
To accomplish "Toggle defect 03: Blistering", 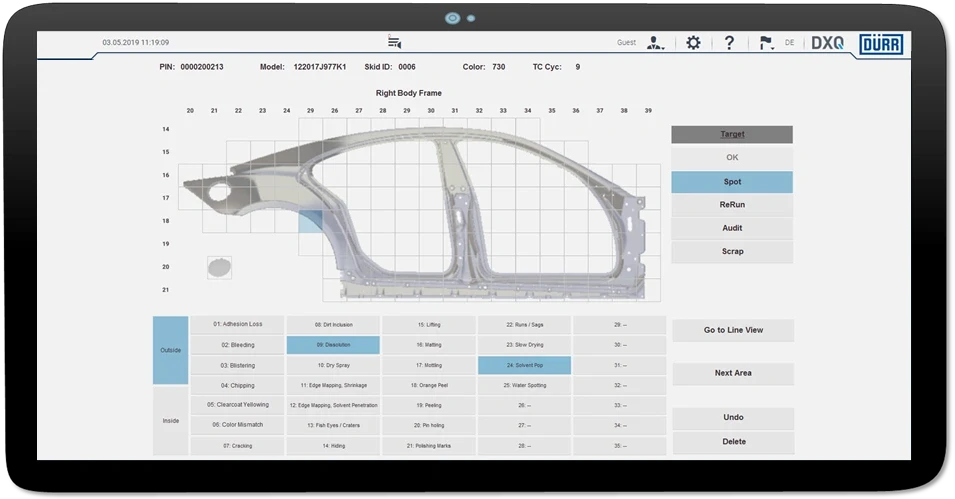I will [x=238, y=366].
